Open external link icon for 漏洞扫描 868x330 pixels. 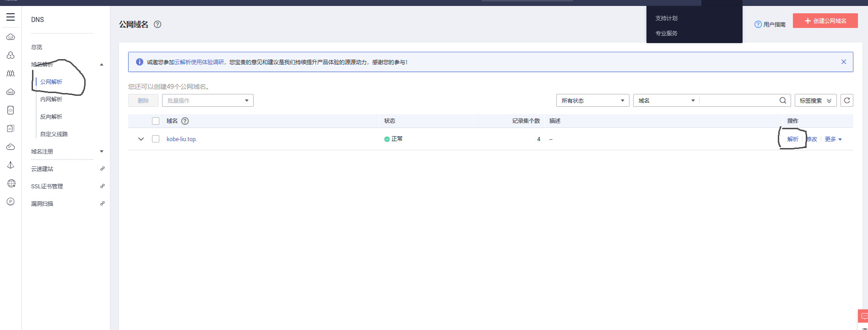point(103,203)
